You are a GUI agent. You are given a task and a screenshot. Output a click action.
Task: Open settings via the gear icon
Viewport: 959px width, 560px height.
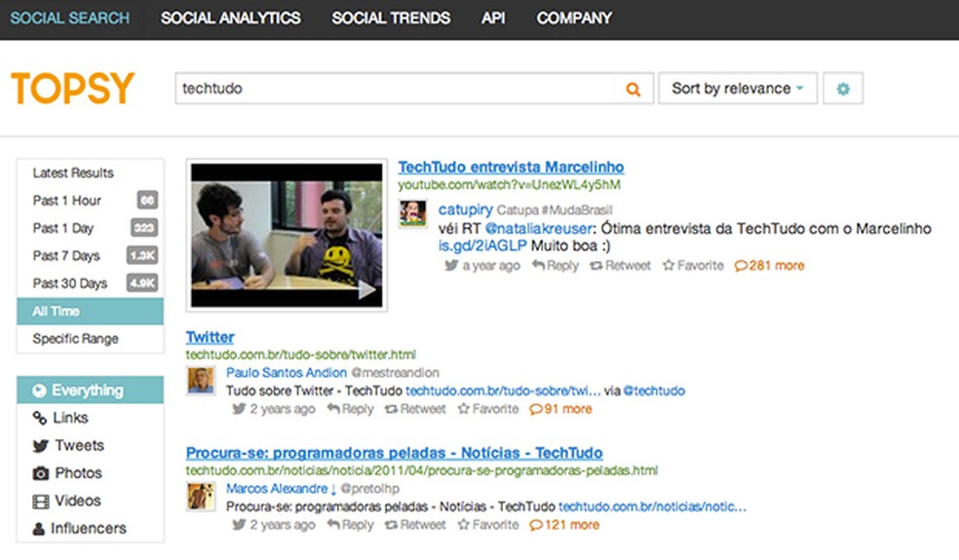[843, 89]
